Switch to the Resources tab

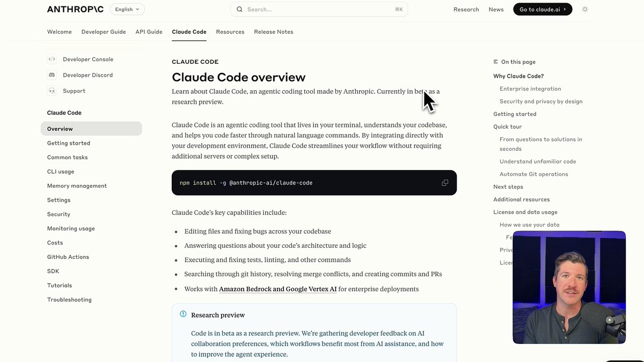[230, 32]
